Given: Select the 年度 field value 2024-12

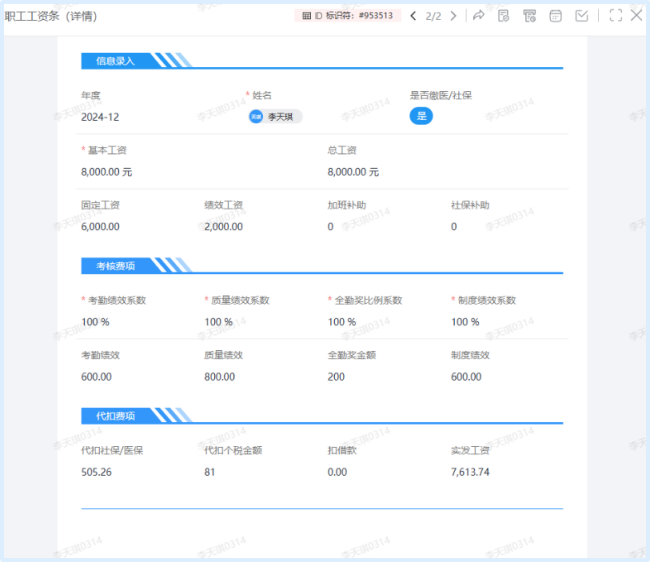Looking at the screenshot, I should (100, 117).
